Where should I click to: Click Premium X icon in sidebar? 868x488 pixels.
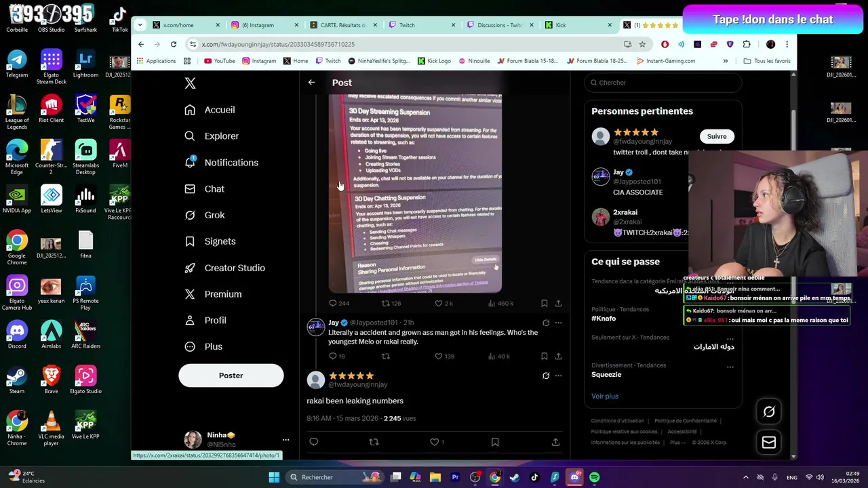(x=190, y=294)
